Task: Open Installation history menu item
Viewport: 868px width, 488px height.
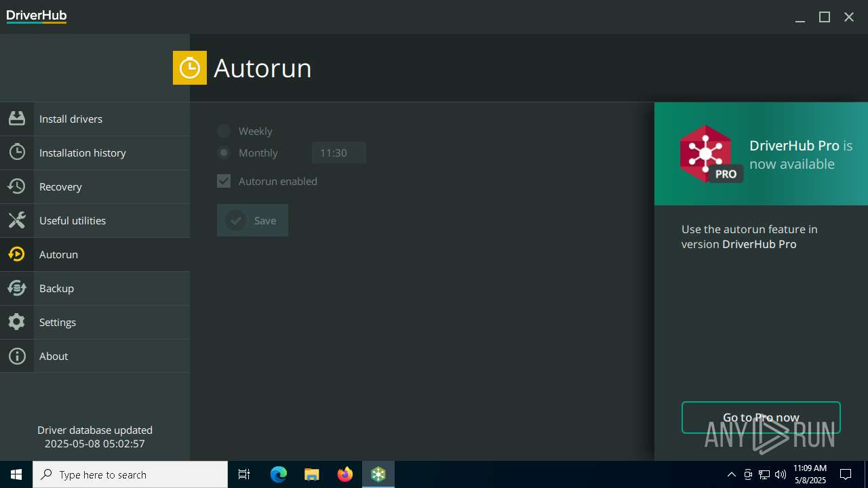Action: [x=95, y=152]
